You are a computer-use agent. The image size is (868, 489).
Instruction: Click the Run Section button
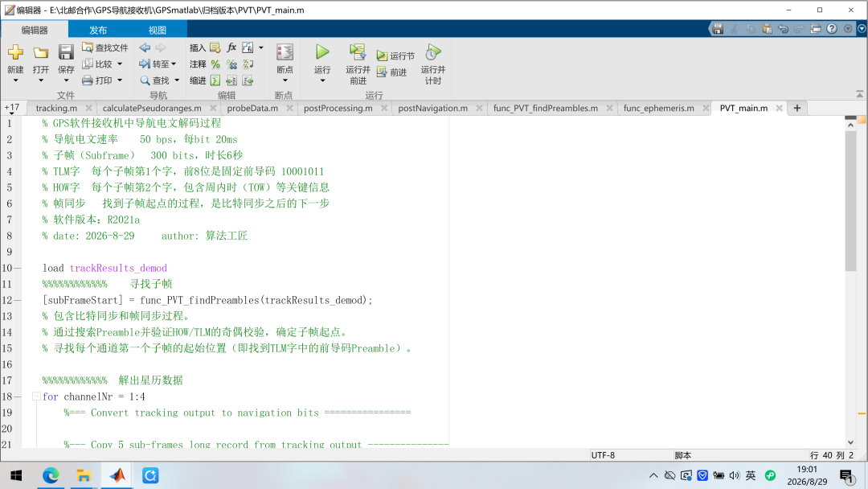[x=395, y=56]
